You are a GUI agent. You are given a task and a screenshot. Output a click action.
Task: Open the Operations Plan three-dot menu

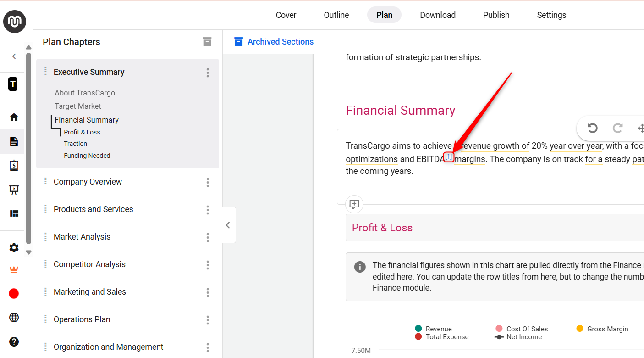tap(208, 320)
